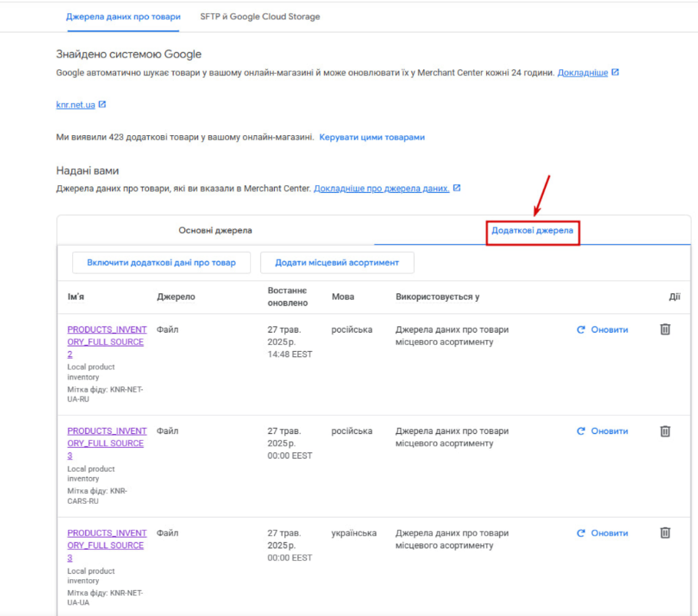Click the 'Джерело' column header
Image resolution: width=698 pixels, height=616 pixels.
tap(176, 296)
